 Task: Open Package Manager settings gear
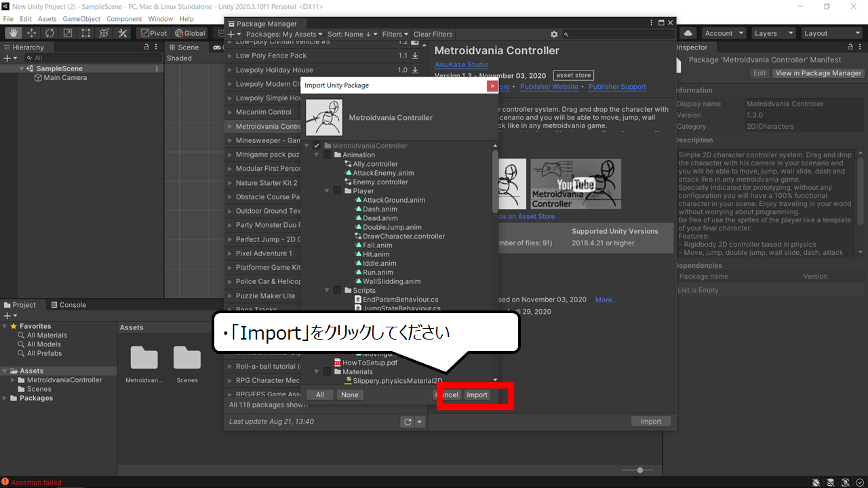tap(554, 34)
